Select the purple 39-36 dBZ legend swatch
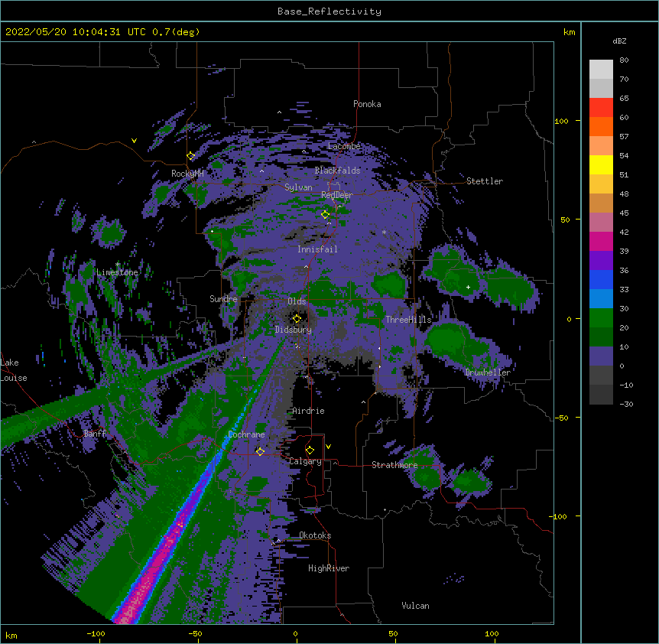Image resolution: width=659 pixels, height=644 pixels. click(601, 261)
